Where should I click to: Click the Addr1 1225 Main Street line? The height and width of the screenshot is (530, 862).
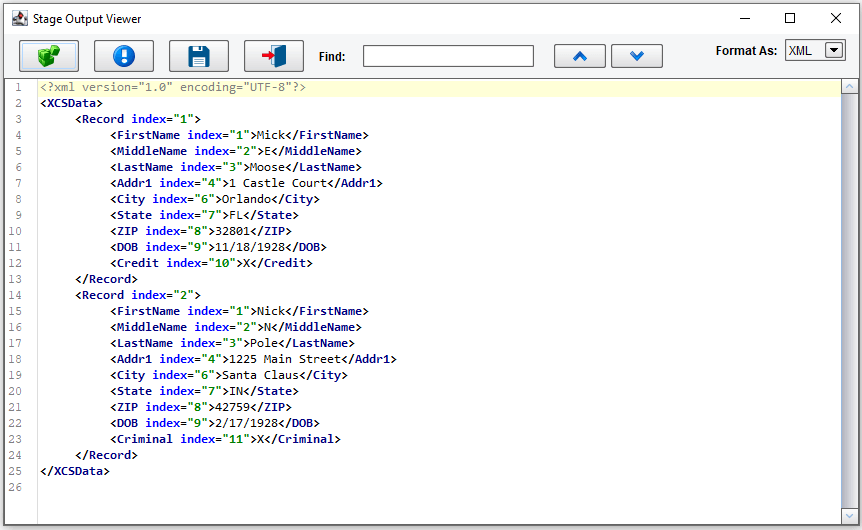(x=253, y=358)
